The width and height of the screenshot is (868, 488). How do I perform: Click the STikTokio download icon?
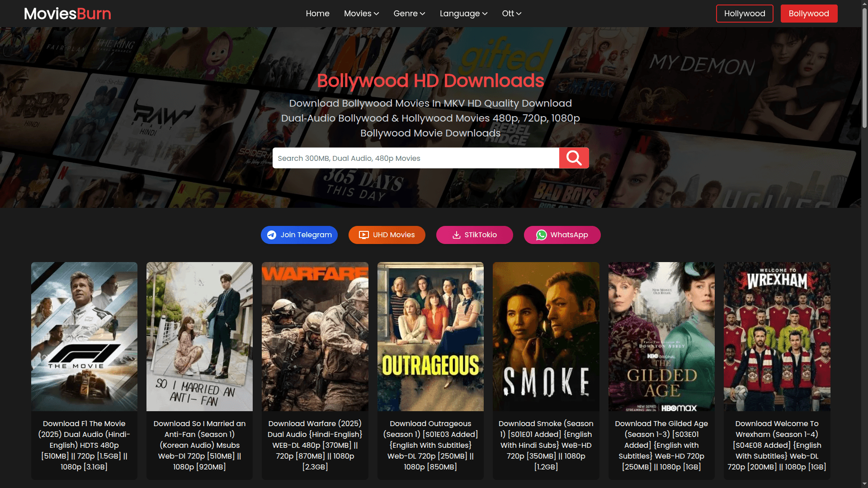(457, 235)
